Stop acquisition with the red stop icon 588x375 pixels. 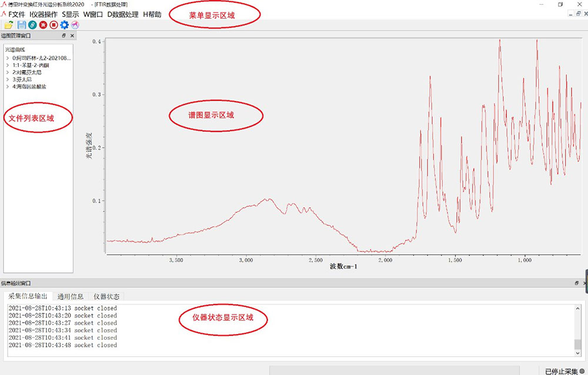click(x=54, y=25)
